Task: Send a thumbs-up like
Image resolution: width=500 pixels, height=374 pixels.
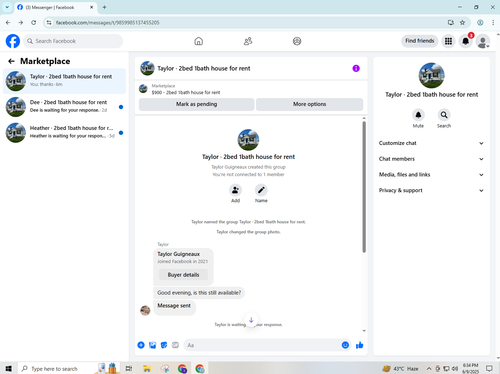Action: 359,345
